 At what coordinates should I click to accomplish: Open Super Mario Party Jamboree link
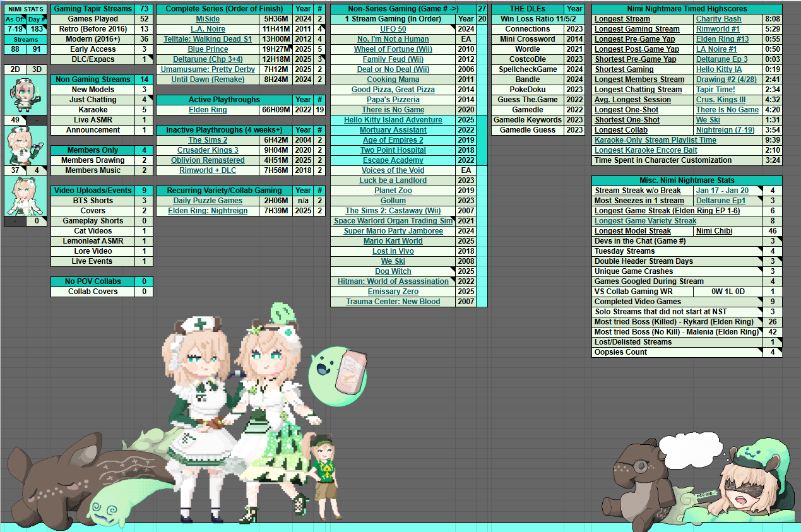pyautogui.click(x=393, y=231)
